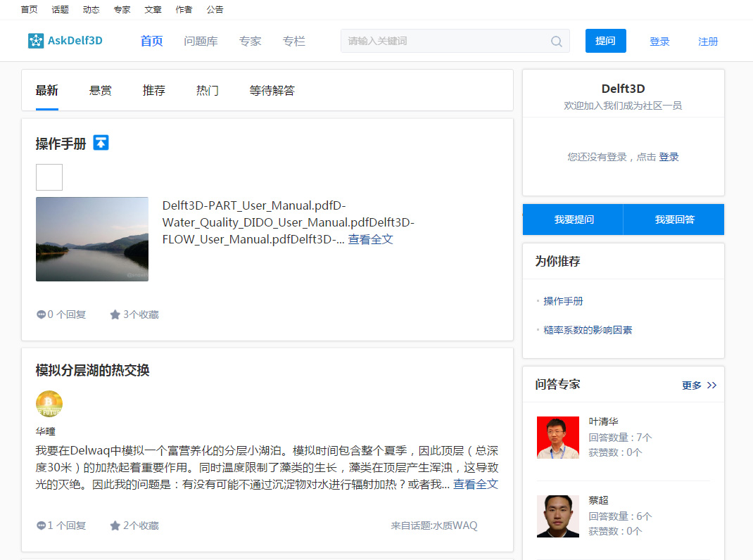Open 专栏 in the main navigation
Viewport: 753px width, 560px height.
[x=294, y=42]
